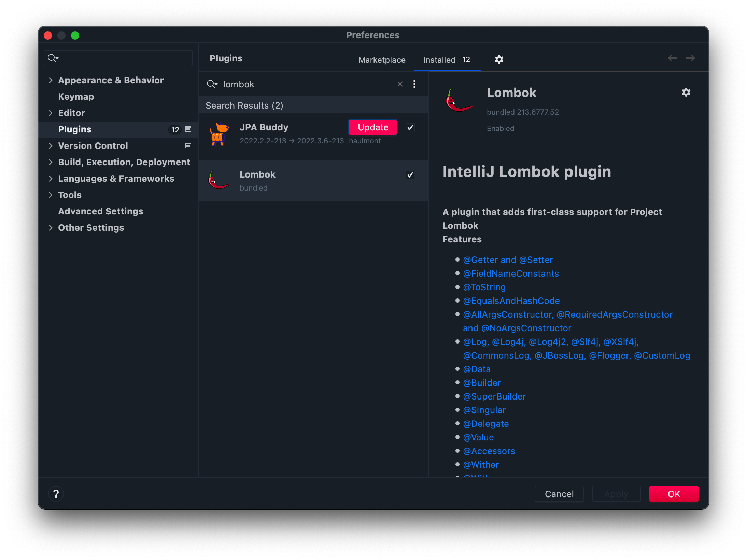
Task: Click the Plugins section gear settings icon
Action: click(499, 58)
